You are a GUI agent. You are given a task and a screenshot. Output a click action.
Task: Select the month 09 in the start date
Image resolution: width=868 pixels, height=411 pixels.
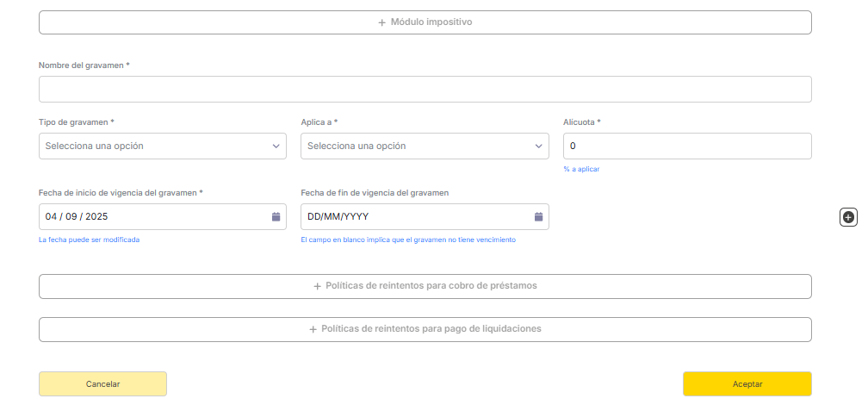pos(73,216)
